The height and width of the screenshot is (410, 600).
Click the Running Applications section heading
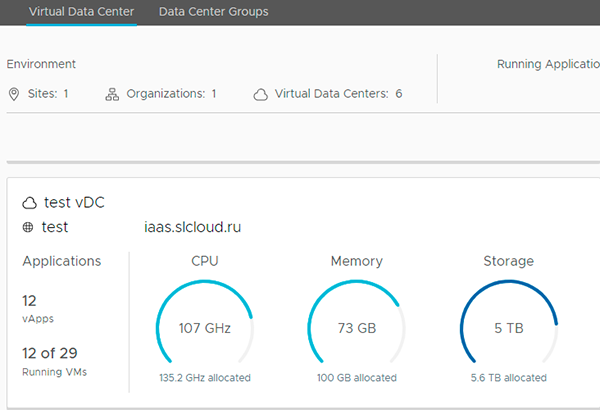548,64
